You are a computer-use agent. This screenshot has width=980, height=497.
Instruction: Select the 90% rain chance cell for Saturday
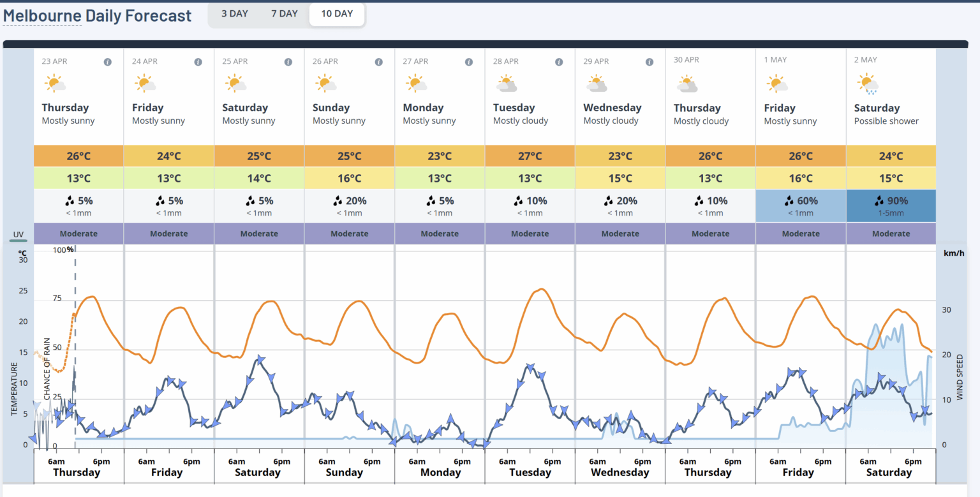point(891,205)
